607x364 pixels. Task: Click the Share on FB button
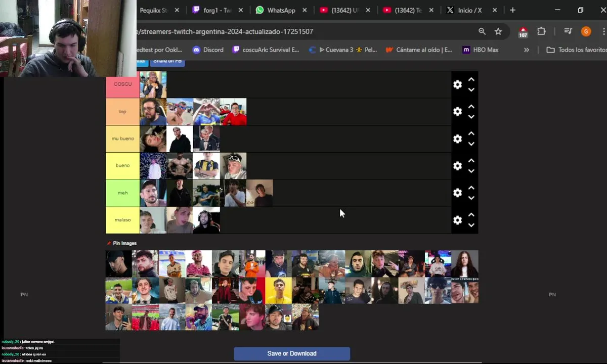click(x=167, y=61)
